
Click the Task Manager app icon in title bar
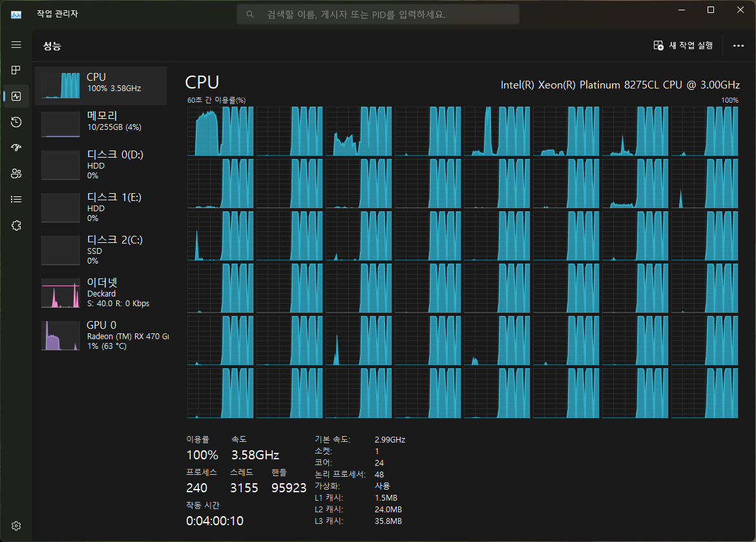coord(16,14)
